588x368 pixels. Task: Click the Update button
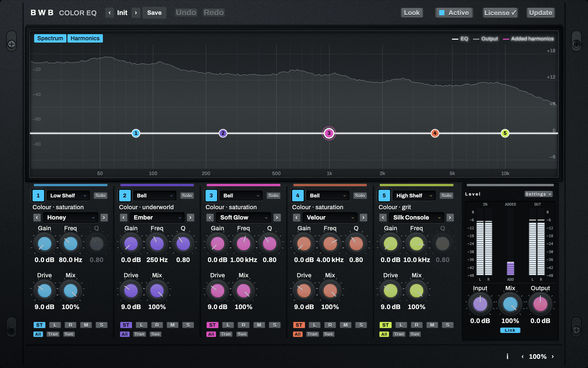[x=540, y=13]
